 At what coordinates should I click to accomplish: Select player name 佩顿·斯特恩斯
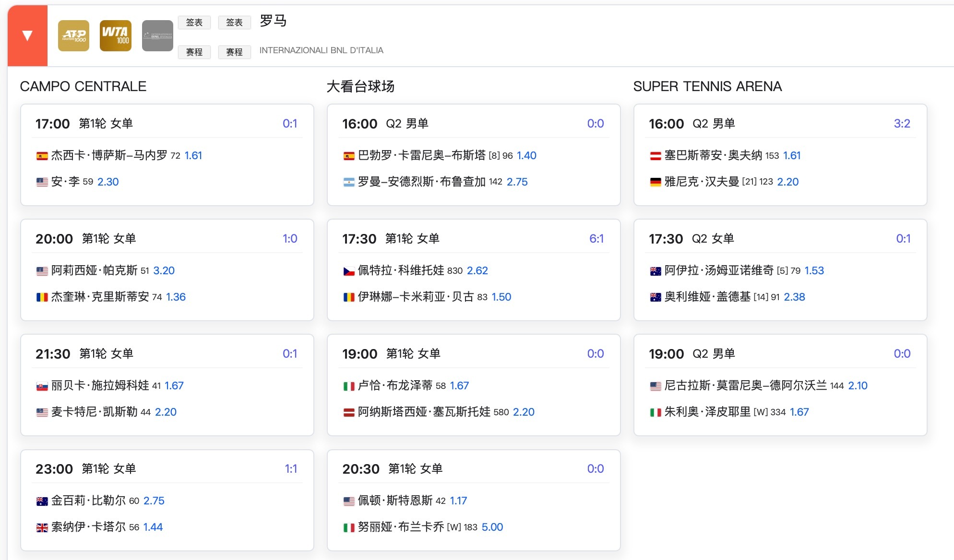[x=395, y=501]
